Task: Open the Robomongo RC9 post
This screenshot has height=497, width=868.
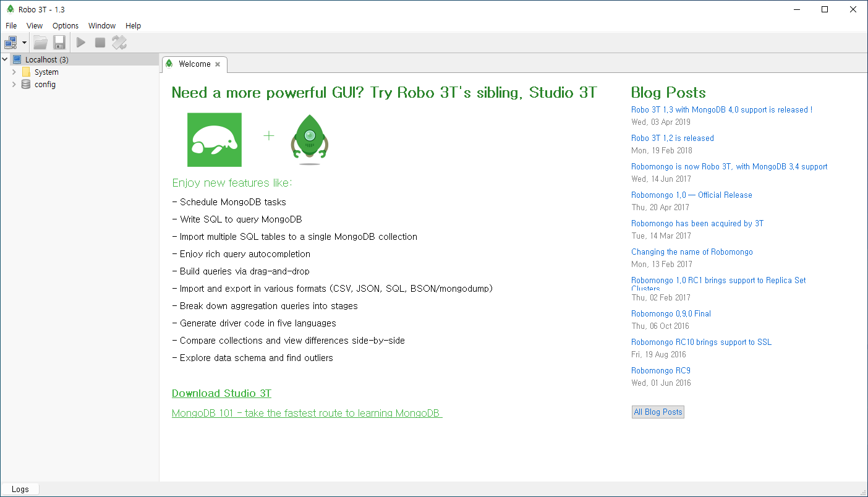Action: coord(661,370)
